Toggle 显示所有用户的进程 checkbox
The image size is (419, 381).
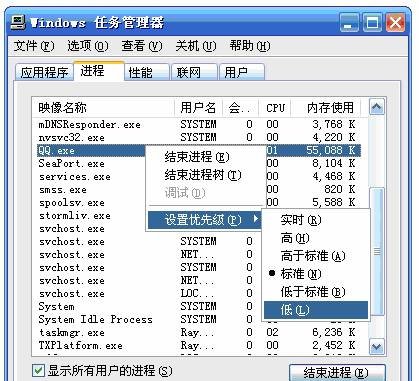coord(38,370)
